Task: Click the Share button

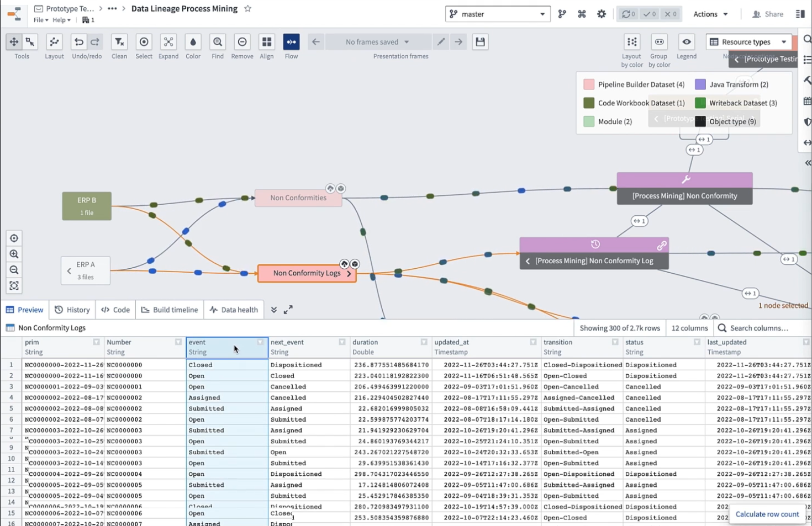Action: click(768, 14)
